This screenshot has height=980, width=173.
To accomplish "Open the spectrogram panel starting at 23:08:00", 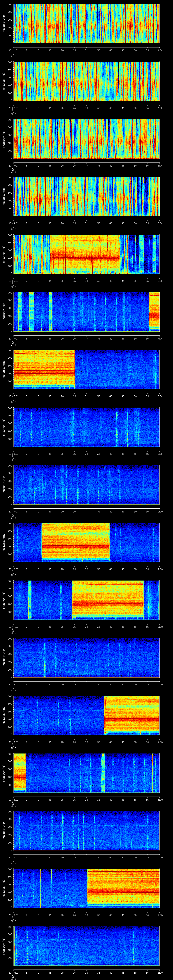I will point(86,427).
